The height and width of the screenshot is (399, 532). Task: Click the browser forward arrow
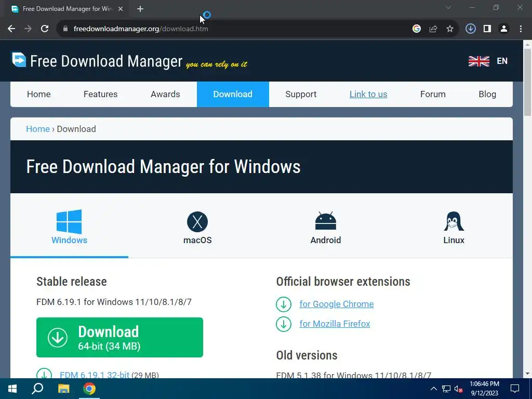28,29
